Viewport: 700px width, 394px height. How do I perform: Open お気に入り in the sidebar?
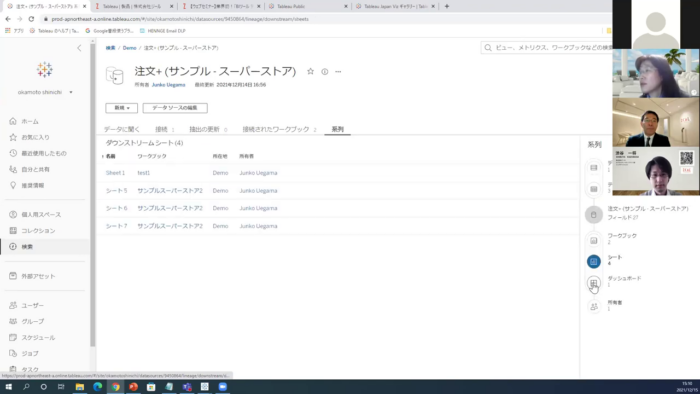[35, 137]
